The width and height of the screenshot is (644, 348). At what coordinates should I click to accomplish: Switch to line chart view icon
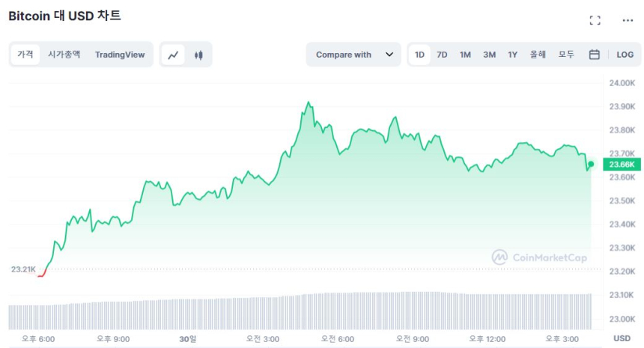(173, 55)
